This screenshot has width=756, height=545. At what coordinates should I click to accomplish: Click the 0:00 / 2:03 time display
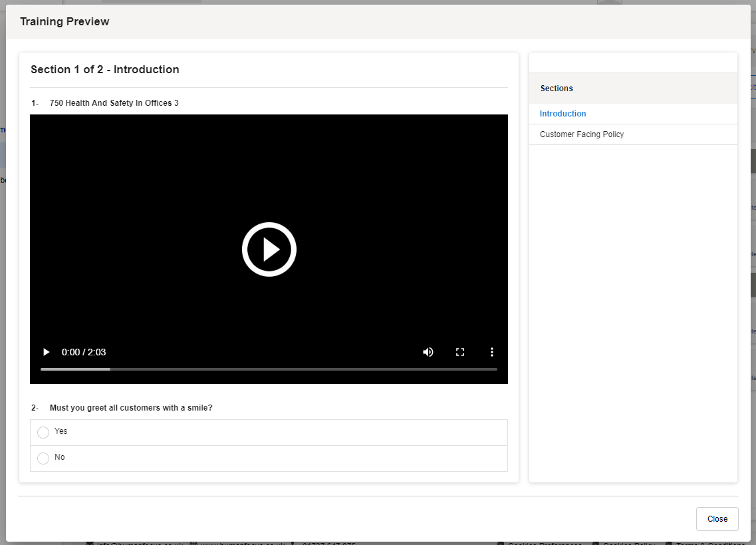(84, 352)
